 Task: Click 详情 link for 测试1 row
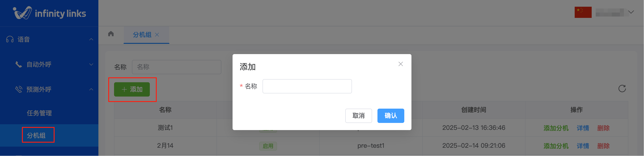[583, 128]
